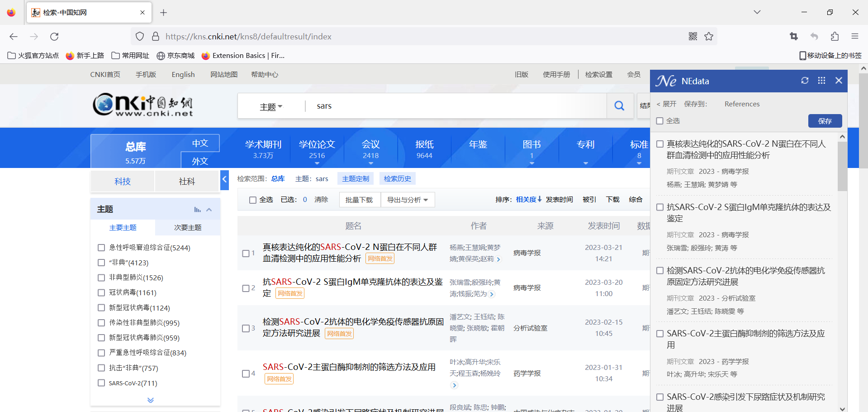Open the 帮助中心 link
Screen dimensions: 868x412
[265, 75]
